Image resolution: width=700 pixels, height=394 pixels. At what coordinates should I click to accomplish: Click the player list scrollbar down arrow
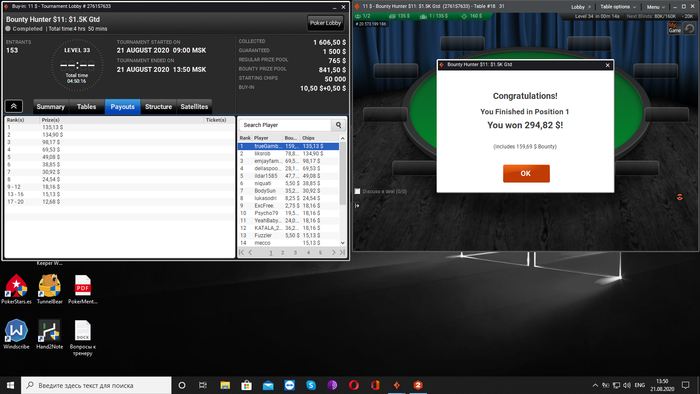tap(343, 243)
